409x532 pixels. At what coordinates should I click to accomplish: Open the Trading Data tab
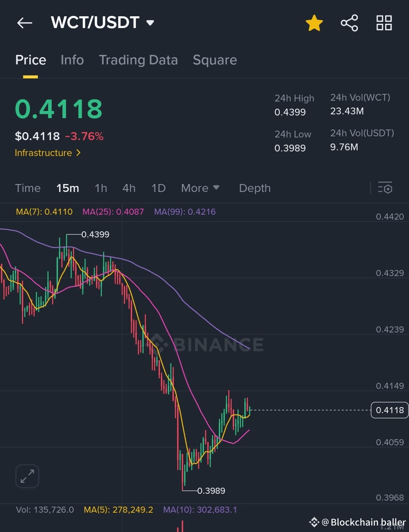click(x=138, y=60)
